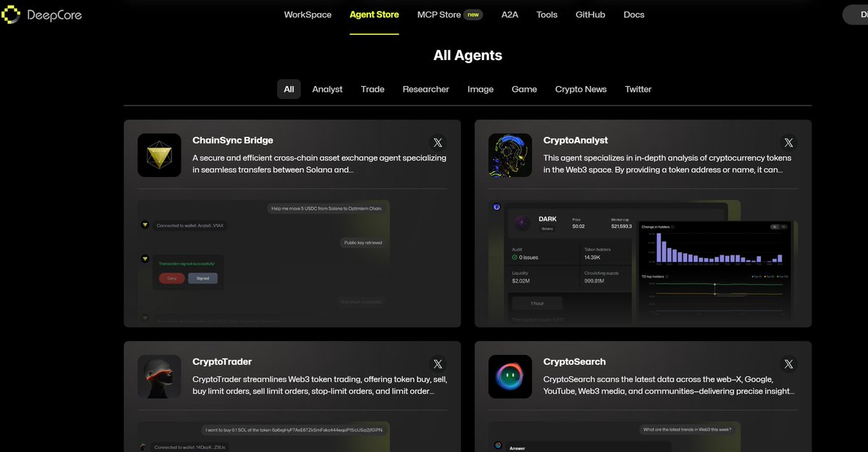Click the 'new' badge on MCP Store
Viewport: 868px width, 452px height.
pyautogui.click(x=472, y=14)
